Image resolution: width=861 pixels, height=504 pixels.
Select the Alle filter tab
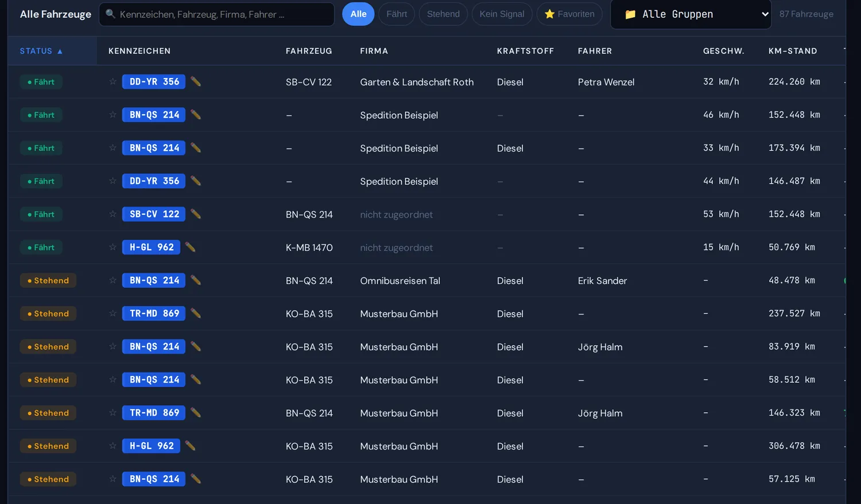tap(358, 14)
